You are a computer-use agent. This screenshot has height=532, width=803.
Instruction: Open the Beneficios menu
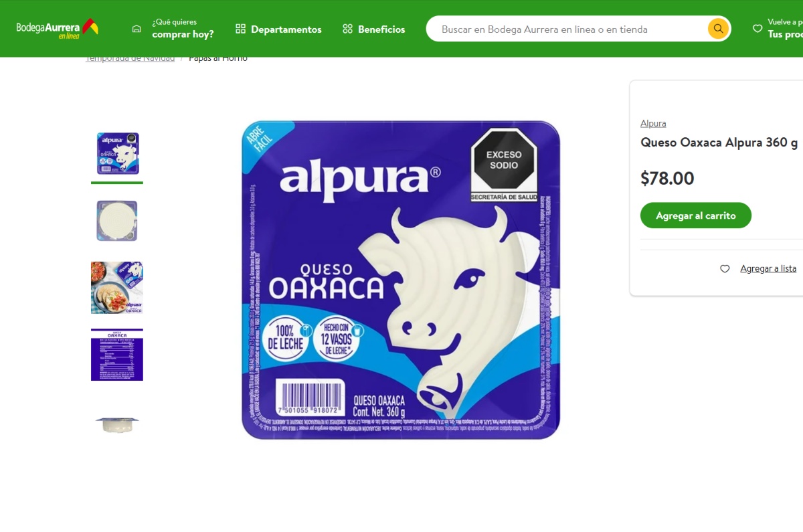[373, 29]
